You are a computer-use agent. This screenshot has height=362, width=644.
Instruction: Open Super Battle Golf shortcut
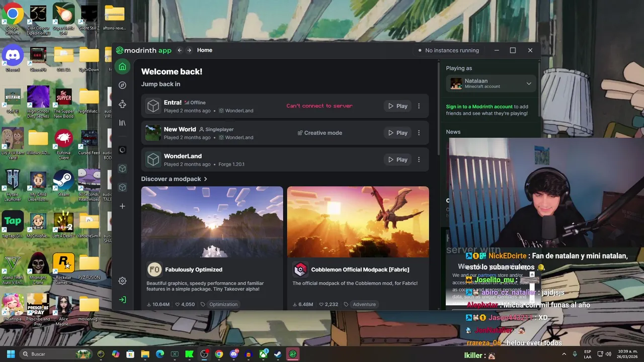point(63,18)
